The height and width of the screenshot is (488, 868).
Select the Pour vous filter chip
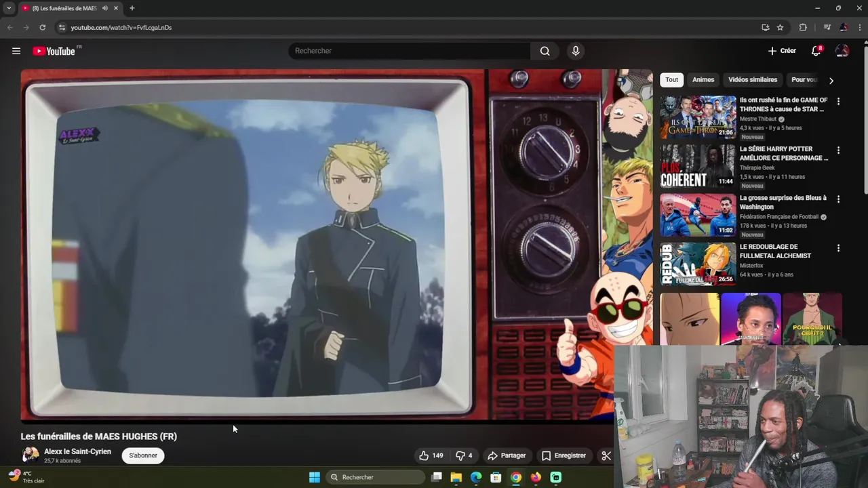coord(804,79)
